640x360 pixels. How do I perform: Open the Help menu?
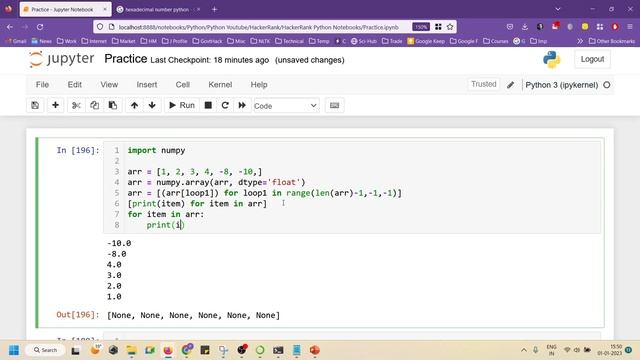[x=259, y=84]
